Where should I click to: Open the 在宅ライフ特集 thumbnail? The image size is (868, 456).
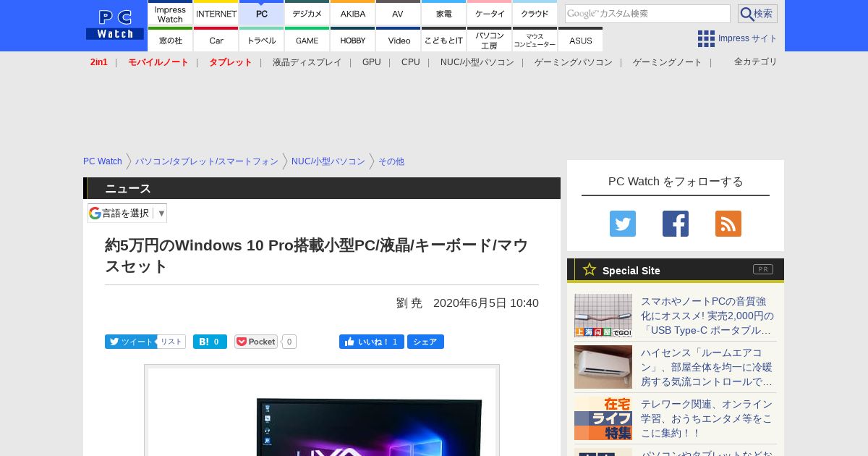tap(603, 418)
